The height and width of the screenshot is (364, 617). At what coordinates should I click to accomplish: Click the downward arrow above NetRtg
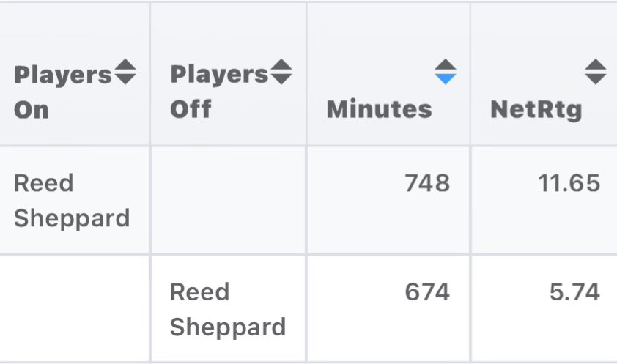(595, 79)
